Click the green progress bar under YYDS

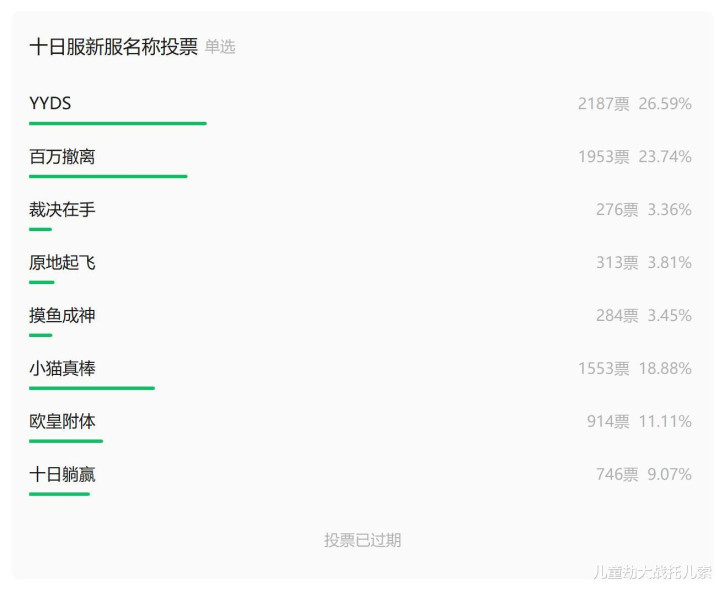117,123
